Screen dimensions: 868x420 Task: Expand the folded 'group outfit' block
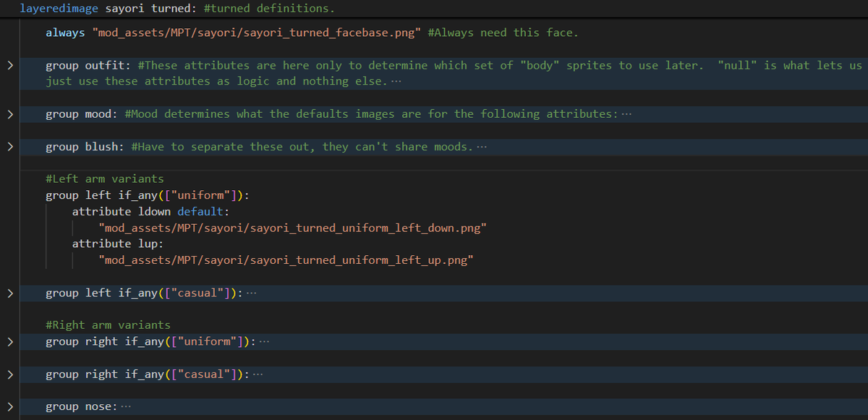9,66
